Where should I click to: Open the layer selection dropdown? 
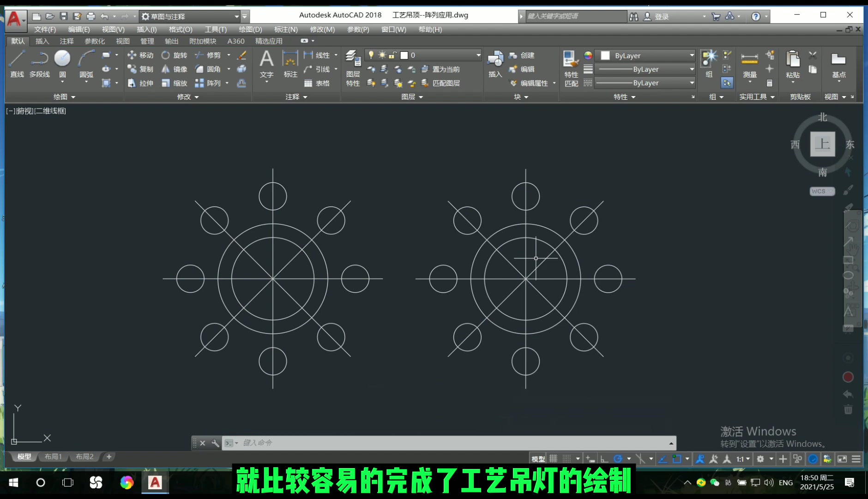[479, 55]
